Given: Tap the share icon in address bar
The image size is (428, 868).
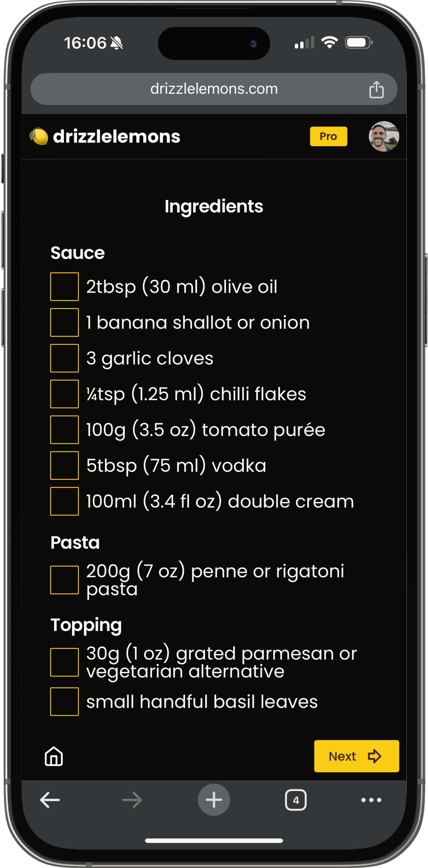Looking at the screenshot, I should click(376, 90).
